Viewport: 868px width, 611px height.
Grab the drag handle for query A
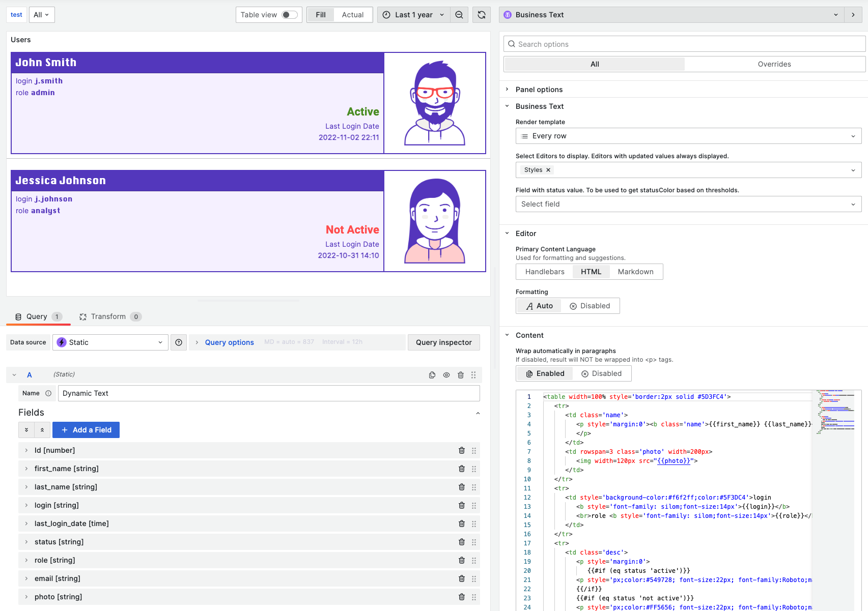(x=473, y=375)
